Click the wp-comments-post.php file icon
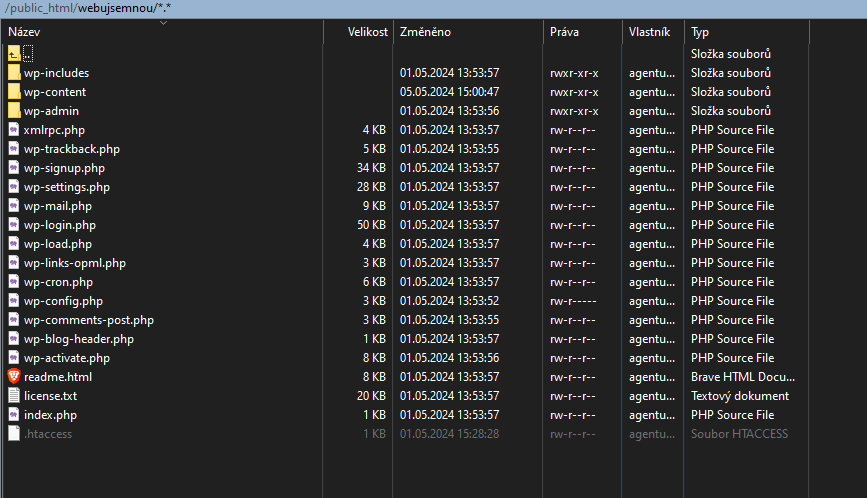Screen dimensions: 867x498 point(14,319)
